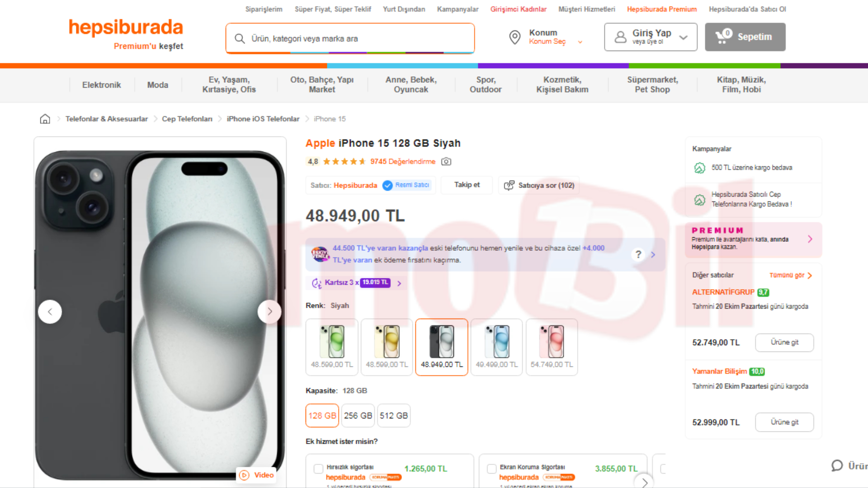Screen dimensions: 868x488
Task: Open the Elektronik category menu
Action: [101, 85]
